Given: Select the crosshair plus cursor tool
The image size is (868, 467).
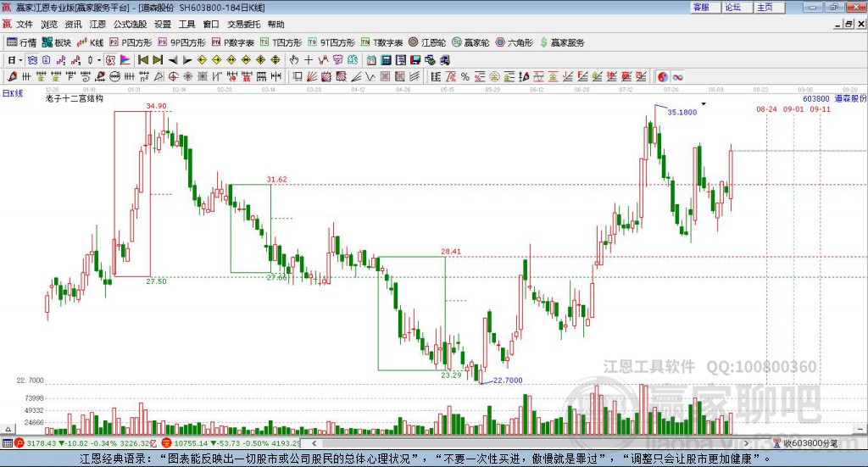Looking at the screenshot, I should coord(309,60).
